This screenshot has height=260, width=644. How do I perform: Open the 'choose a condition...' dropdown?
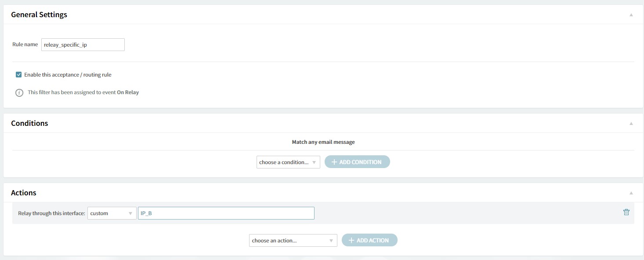(x=288, y=162)
